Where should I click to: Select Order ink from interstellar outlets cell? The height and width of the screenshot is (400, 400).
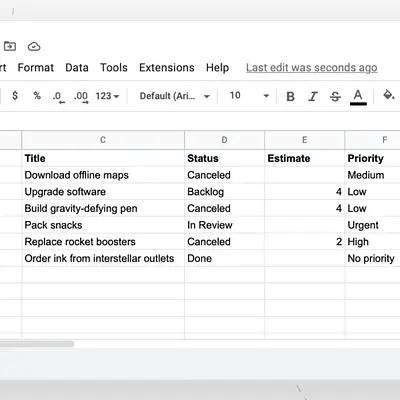(103, 258)
